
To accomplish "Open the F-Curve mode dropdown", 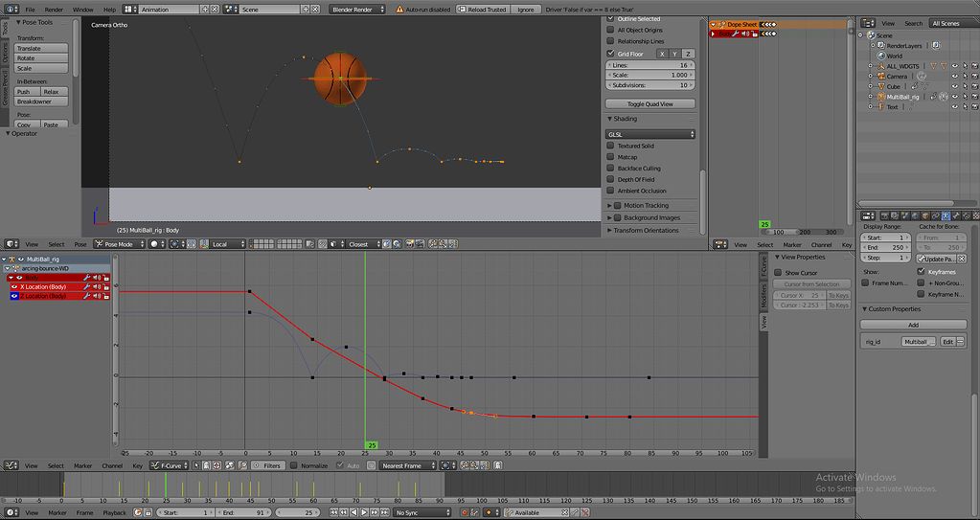I will [x=169, y=465].
